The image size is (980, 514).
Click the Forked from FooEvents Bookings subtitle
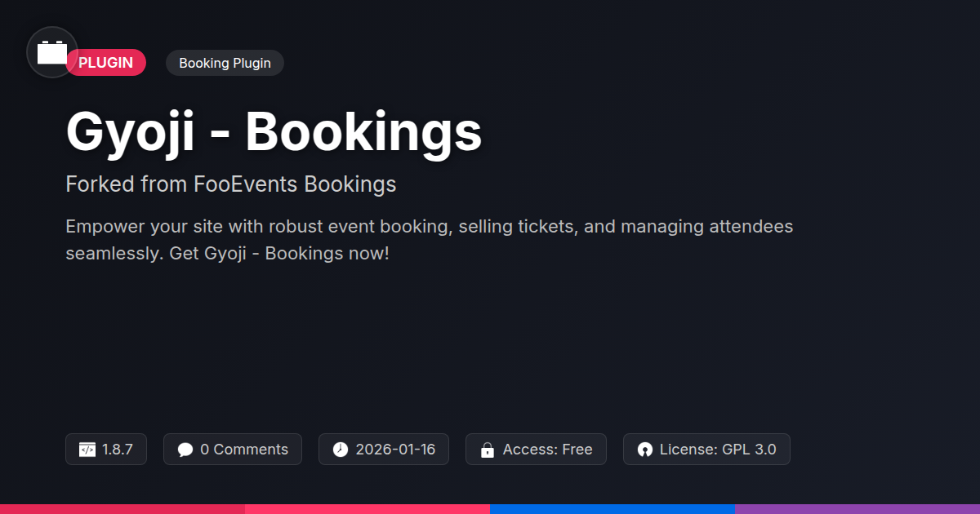(x=231, y=184)
